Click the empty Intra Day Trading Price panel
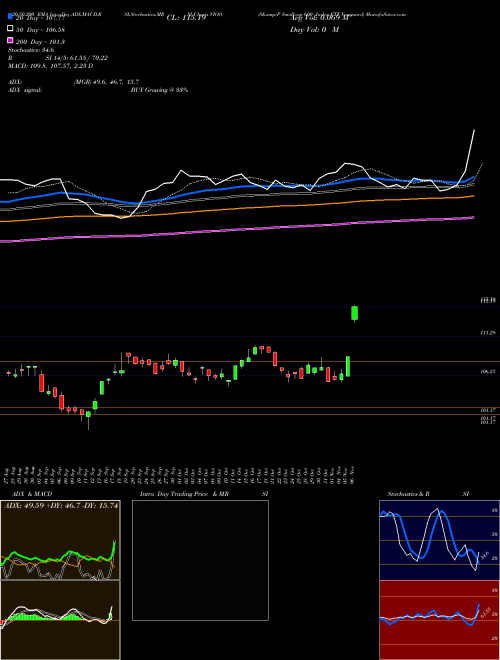Image resolution: width=500 pixels, height=660 pixels. (200, 560)
